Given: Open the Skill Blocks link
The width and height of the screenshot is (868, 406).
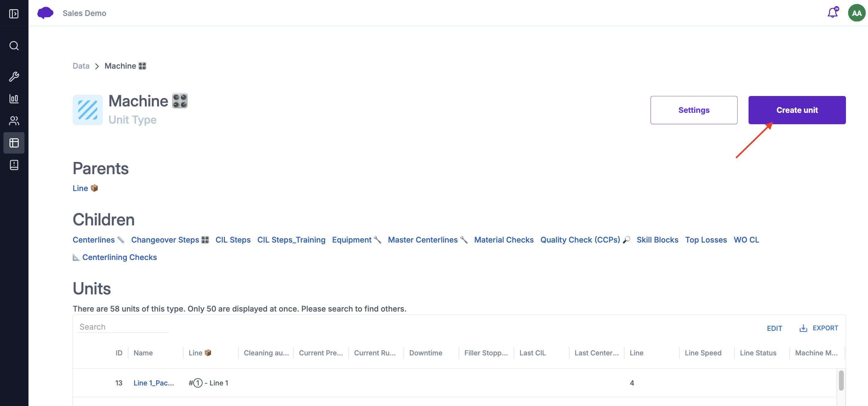Looking at the screenshot, I should click(x=657, y=239).
